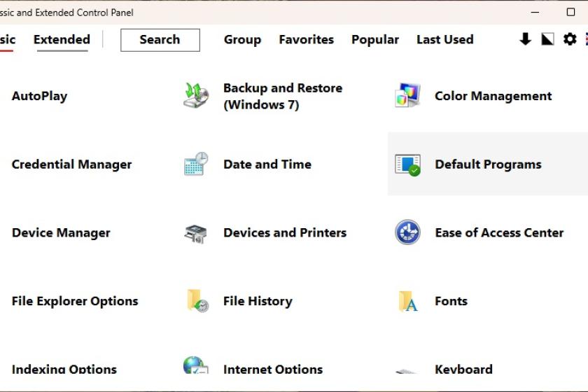This screenshot has width=588, height=392.
Task: Click the Internet Options globe icon
Action: [195, 365]
